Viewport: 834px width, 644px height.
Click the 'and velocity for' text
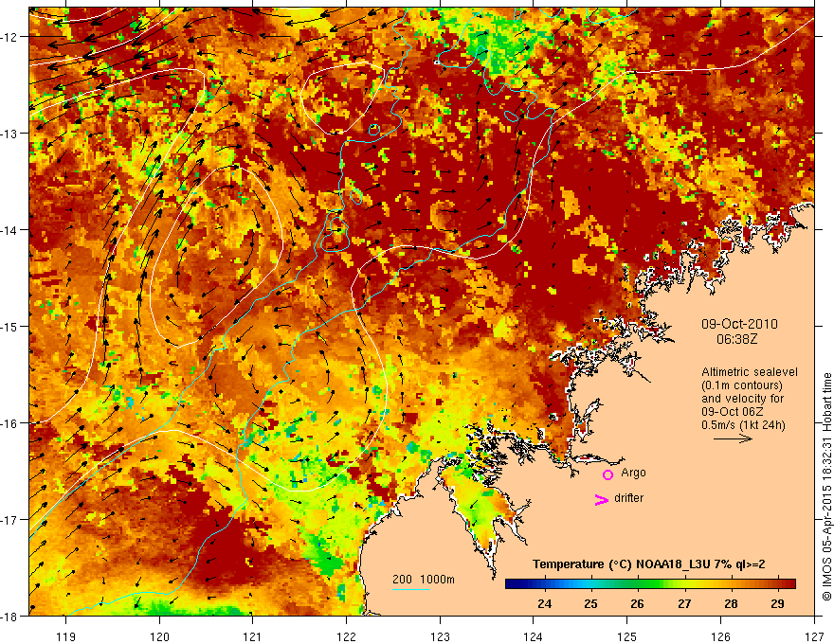click(x=742, y=399)
